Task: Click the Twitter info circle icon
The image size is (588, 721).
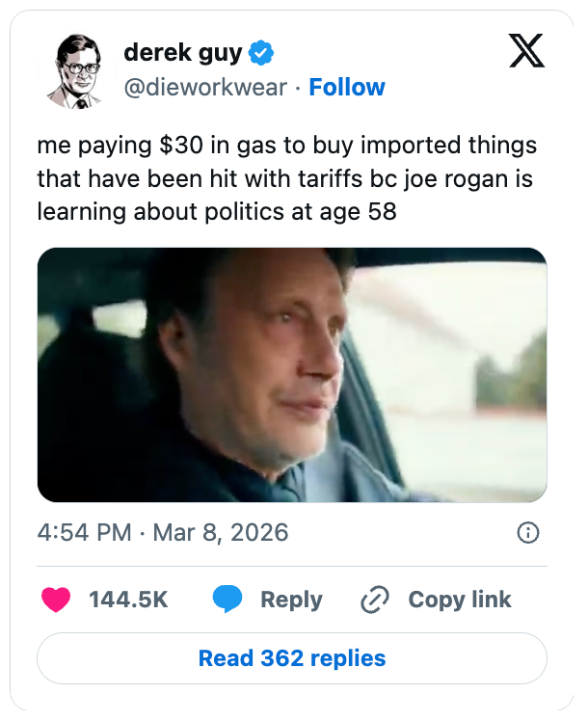Action: [x=527, y=532]
